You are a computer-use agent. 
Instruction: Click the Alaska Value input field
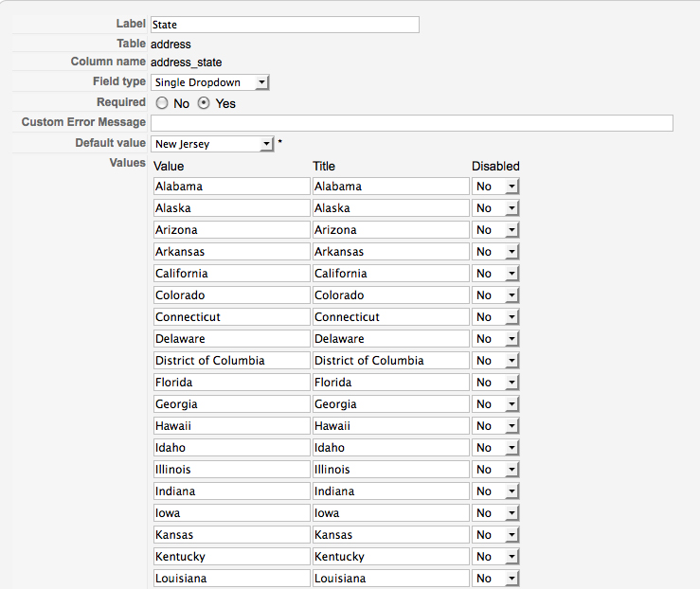pyautogui.click(x=231, y=208)
